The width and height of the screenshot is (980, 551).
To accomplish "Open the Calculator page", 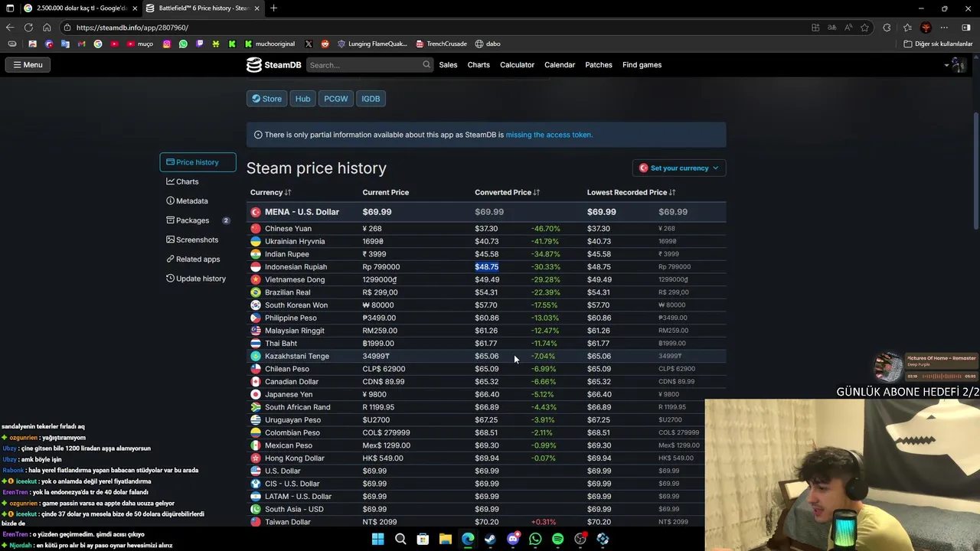I will click(517, 65).
